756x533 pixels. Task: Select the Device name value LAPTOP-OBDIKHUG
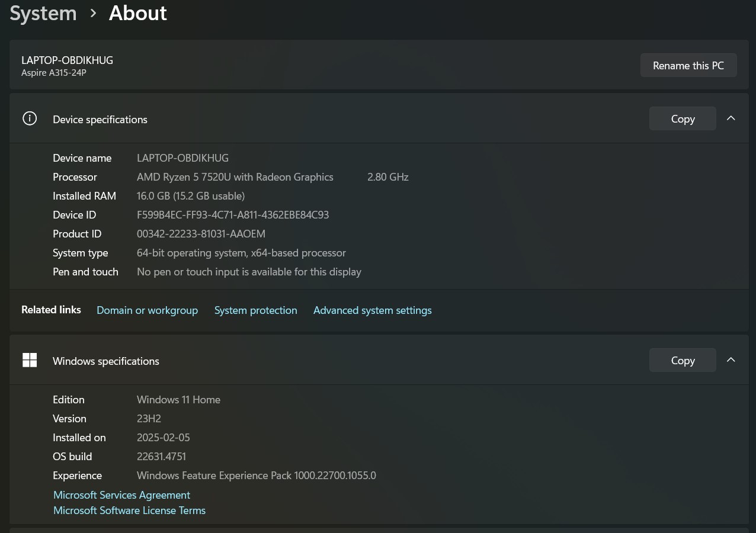coord(182,158)
